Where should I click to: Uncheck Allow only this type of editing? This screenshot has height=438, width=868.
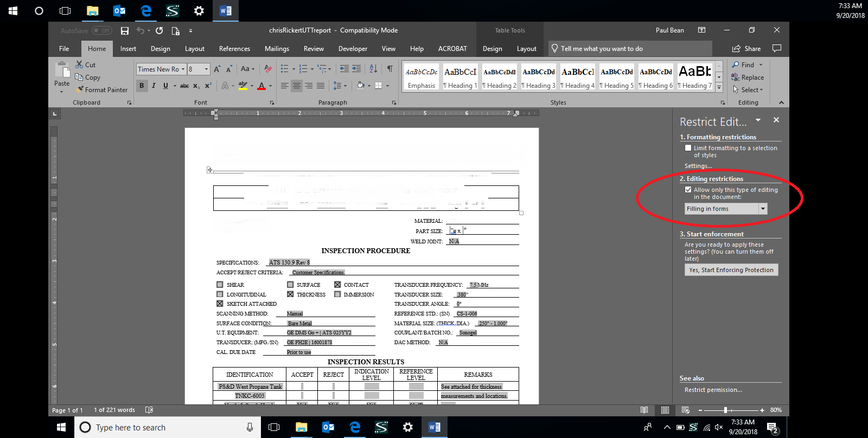click(x=688, y=189)
